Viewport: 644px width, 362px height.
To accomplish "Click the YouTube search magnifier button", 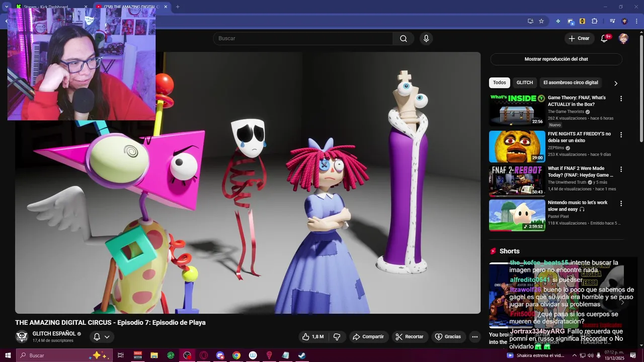I will 404,39.
